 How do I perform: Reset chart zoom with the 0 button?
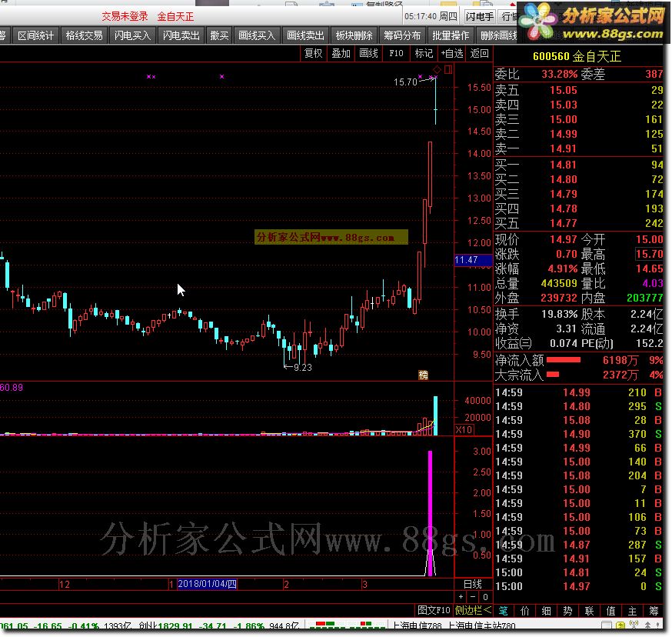[x=485, y=597]
